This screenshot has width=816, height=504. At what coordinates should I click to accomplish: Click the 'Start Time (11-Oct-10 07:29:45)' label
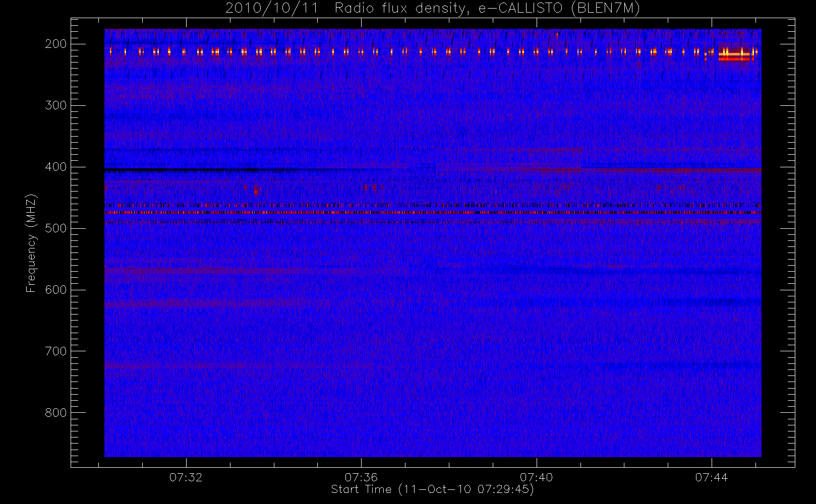(x=432, y=489)
